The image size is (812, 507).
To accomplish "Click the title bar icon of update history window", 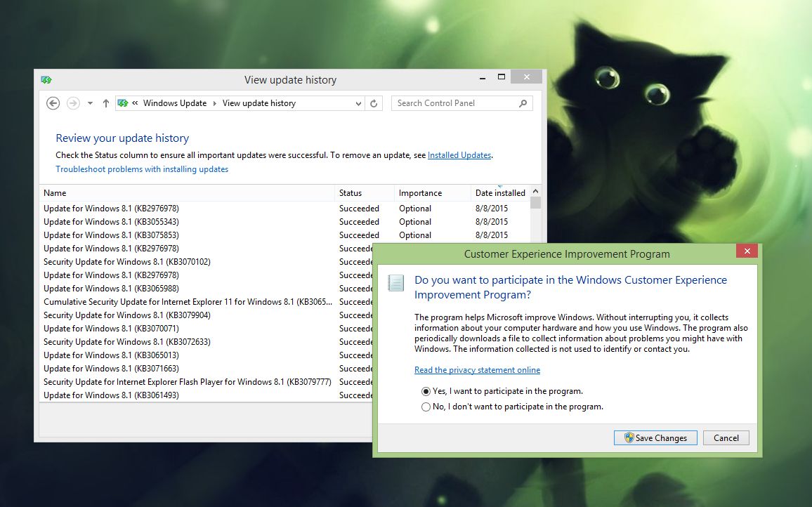I will pos(46,80).
